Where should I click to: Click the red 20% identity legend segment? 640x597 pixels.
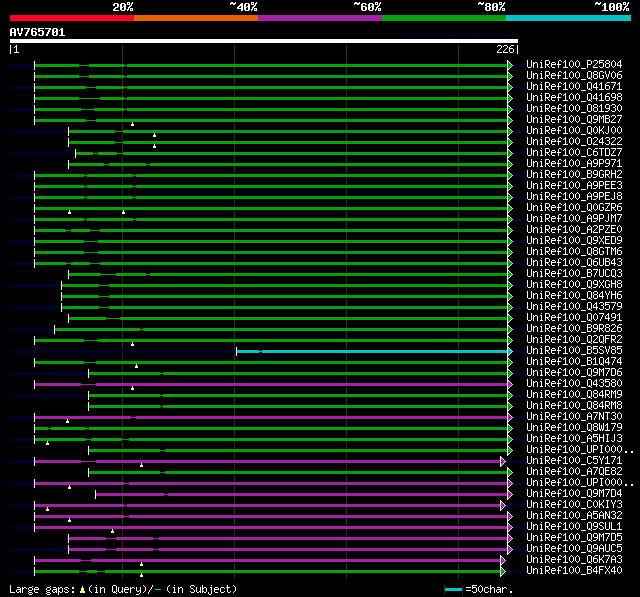(72, 18)
